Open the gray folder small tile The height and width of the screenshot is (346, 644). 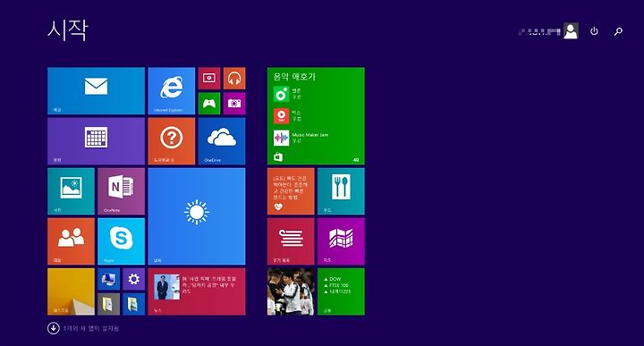[x=109, y=304]
